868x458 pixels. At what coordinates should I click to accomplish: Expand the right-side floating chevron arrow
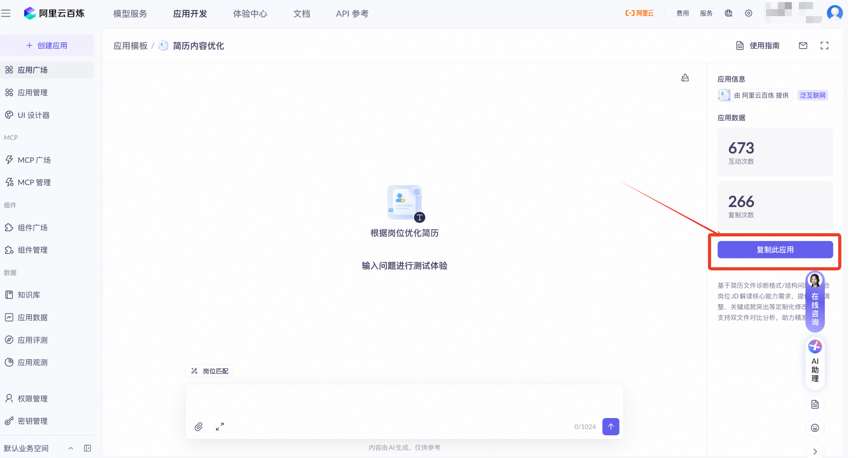[815, 451]
